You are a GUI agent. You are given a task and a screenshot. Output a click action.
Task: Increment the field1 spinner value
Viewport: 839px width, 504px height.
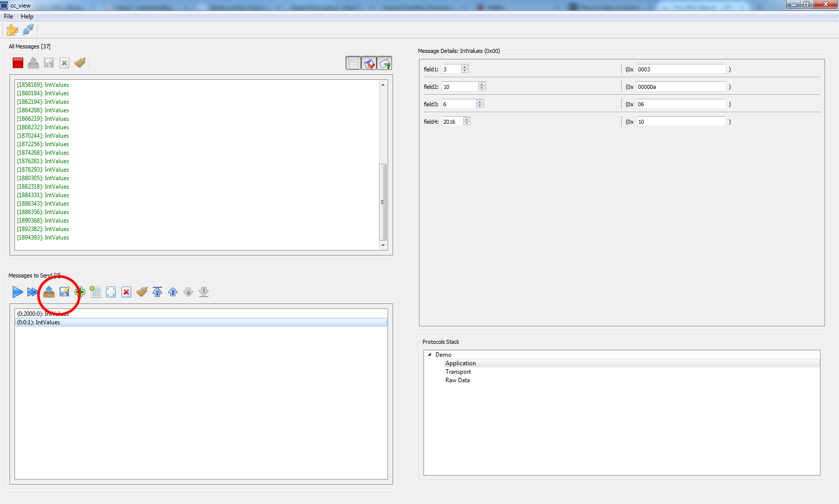(465, 67)
